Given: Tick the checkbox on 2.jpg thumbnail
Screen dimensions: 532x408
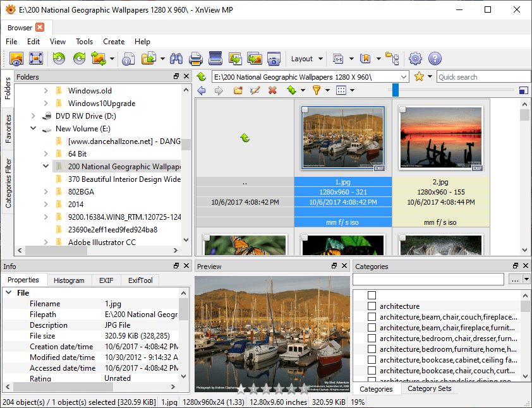Looking at the screenshot, I should (x=403, y=111).
